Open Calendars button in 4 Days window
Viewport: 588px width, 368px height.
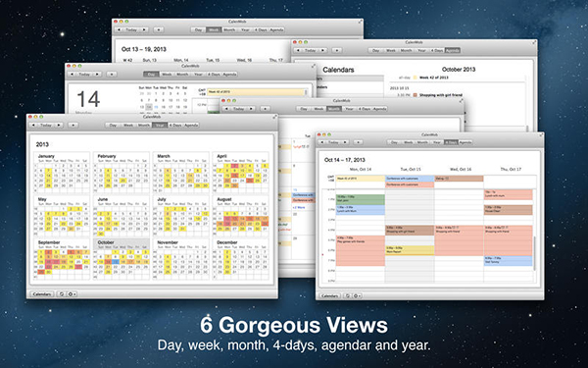[x=330, y=296]
